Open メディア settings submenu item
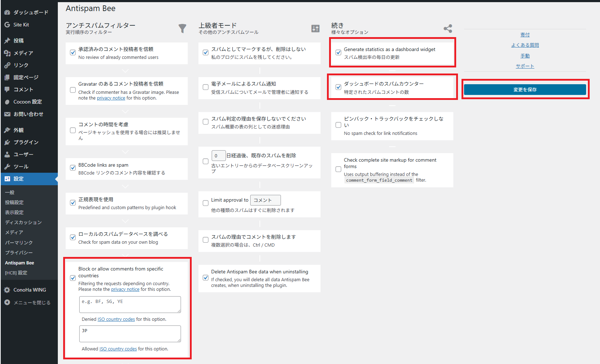The height and width of the screenshot is (364, 600). [14, 232]
